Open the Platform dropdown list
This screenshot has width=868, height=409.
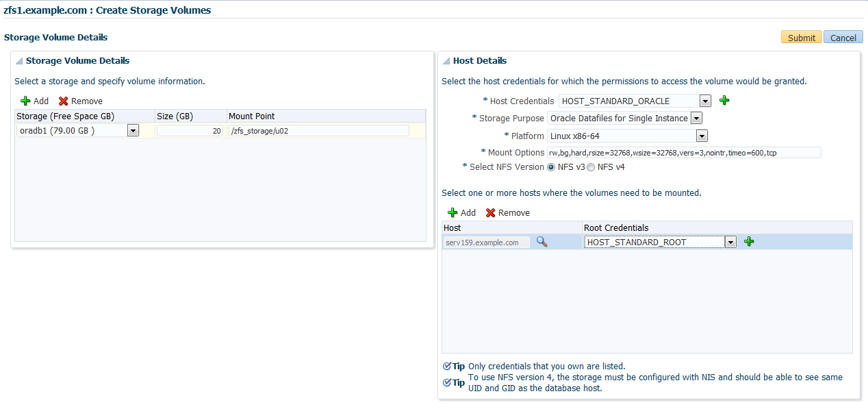tap(702, 136)
